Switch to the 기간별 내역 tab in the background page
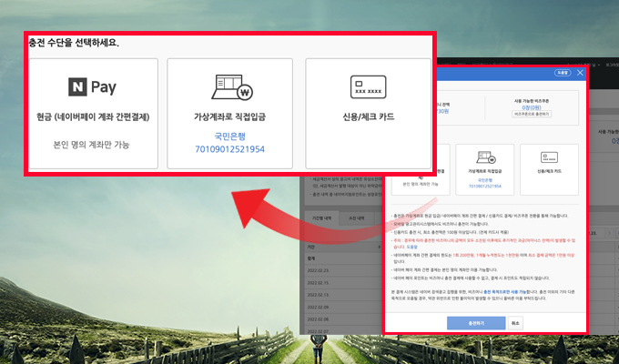Image resolution: width=619 pixels, height=364 pixels. click(x=321, y=217)
